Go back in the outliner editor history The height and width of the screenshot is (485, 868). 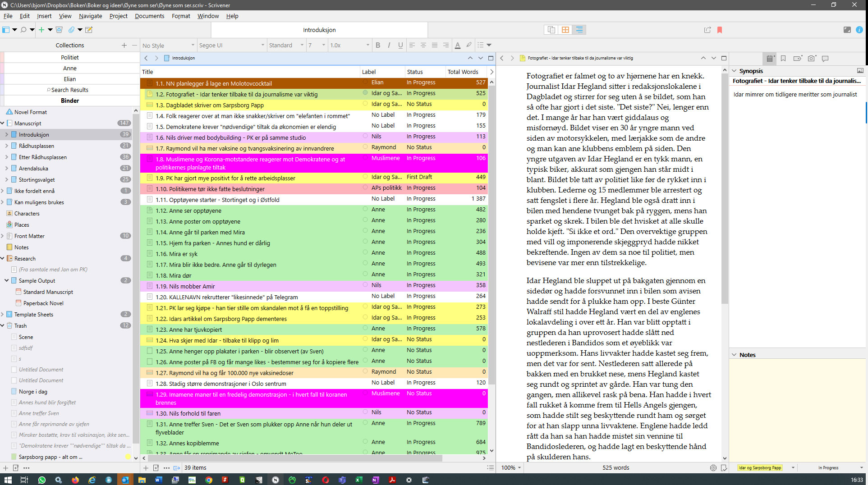coord(146,58)
